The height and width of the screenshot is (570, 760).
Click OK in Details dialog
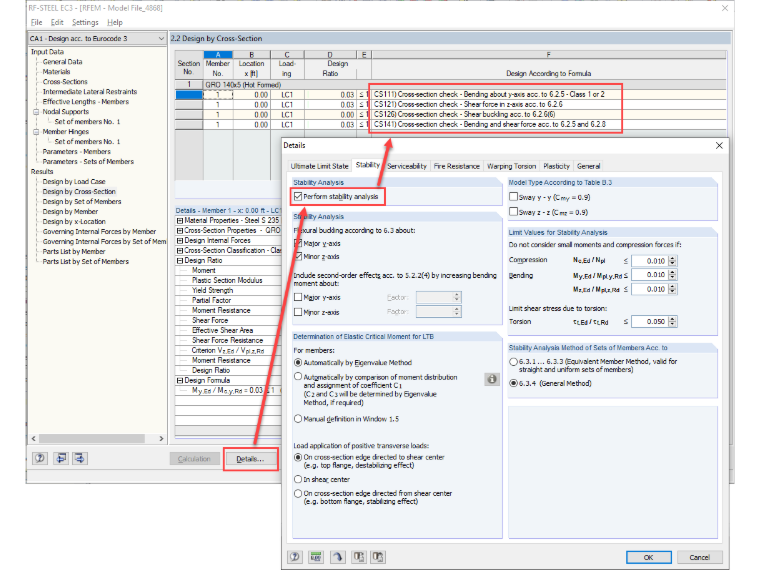(649, 557)
